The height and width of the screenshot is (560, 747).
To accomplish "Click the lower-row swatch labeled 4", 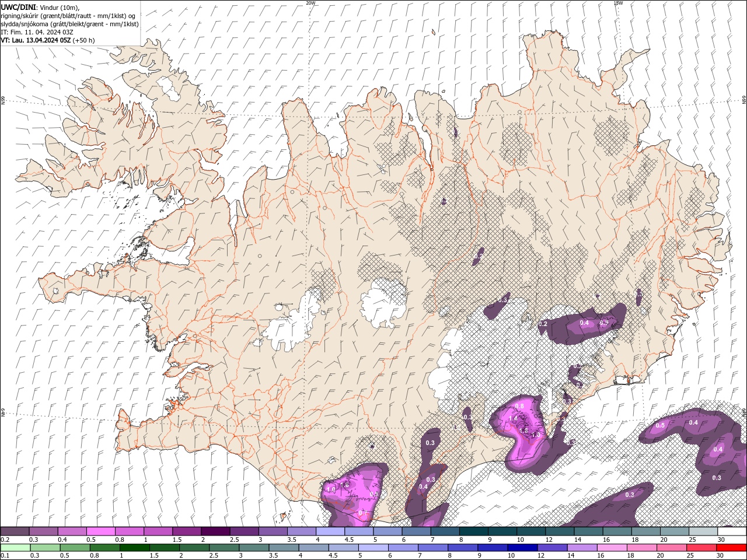I will 313,548.
